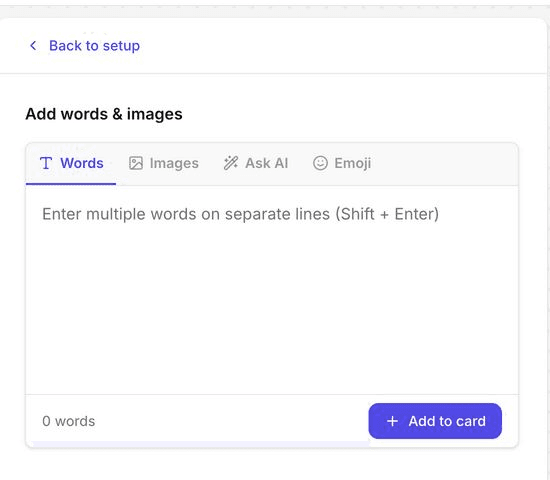Select the Words tab
The height and width of the screenshot is (480, 550).
(71, 163)
